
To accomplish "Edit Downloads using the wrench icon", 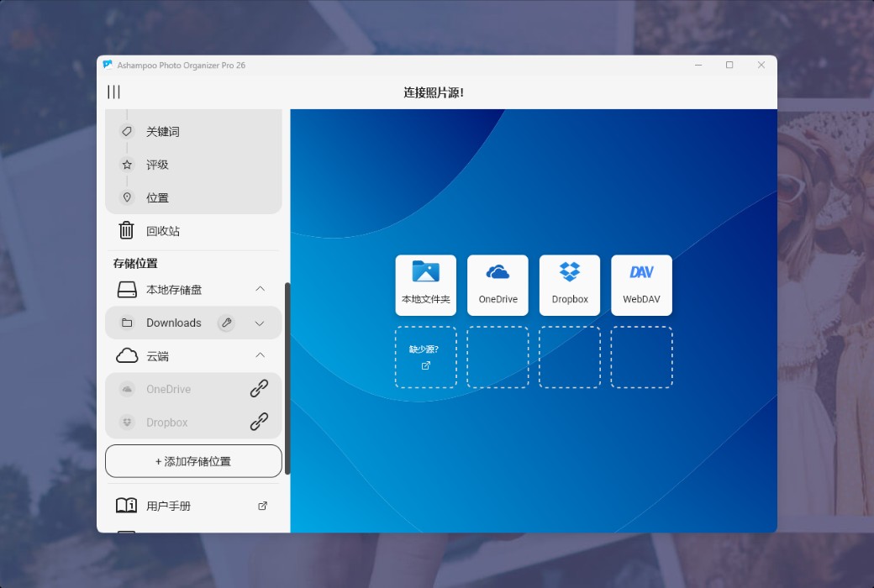I will 226,323.
